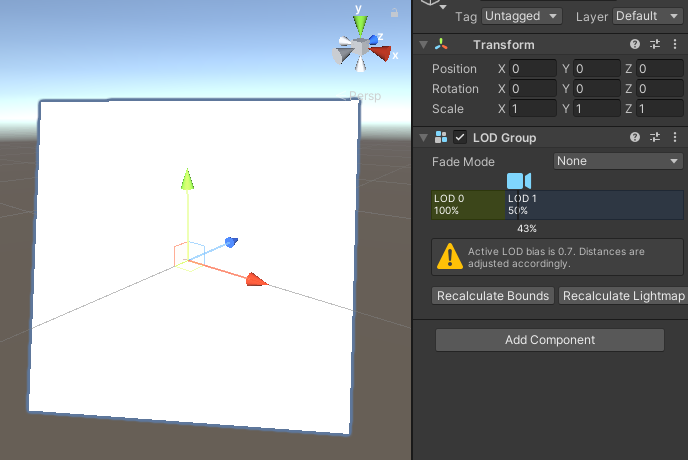Collapse the Transform component foldout
The width and height of the screenshot is (688, 460).
[423, 45]
